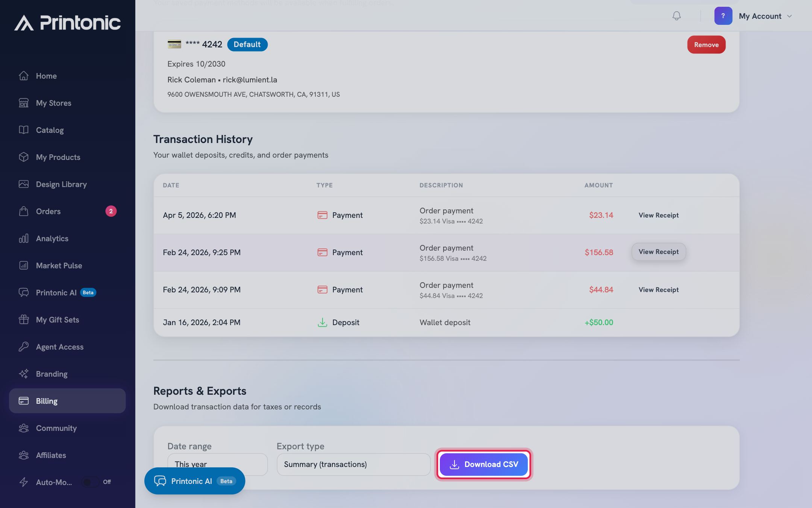Click the purple account avatar icon
This screenshot has height=508, width=812.
click(723, 16)
